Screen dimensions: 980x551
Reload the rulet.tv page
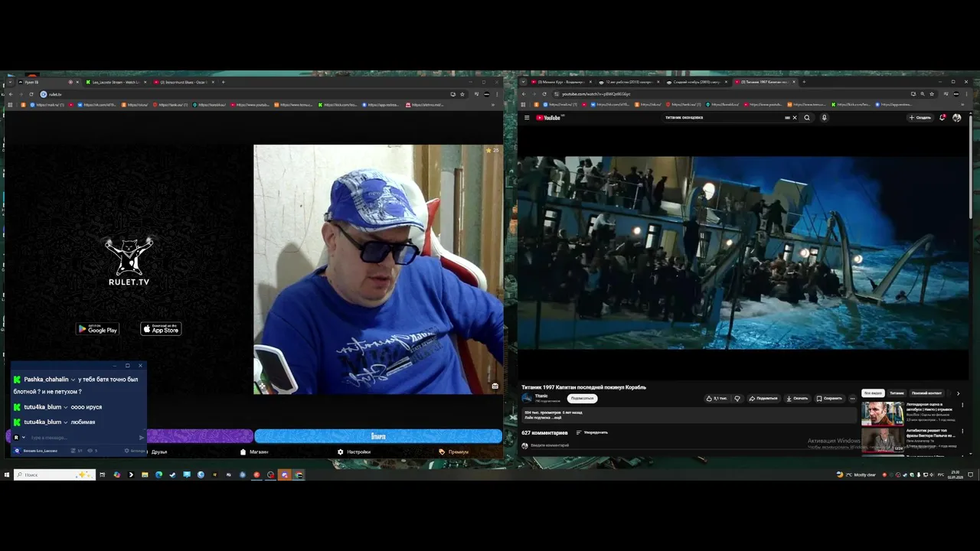click(31, 94)
